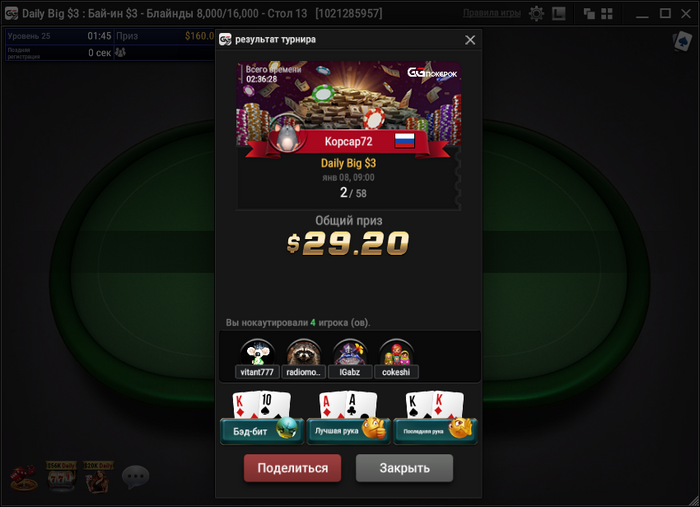700x507 pixels.
Task: Open the red dice game icon
Action: pos(24,477)
